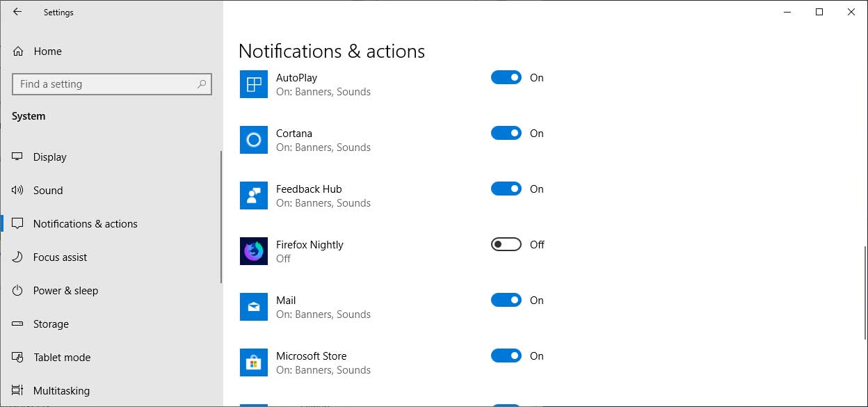The width and height of the screenshot is (868, 407).
Task: Turn off Mail notifications toggle
Action: pos(506,300)
